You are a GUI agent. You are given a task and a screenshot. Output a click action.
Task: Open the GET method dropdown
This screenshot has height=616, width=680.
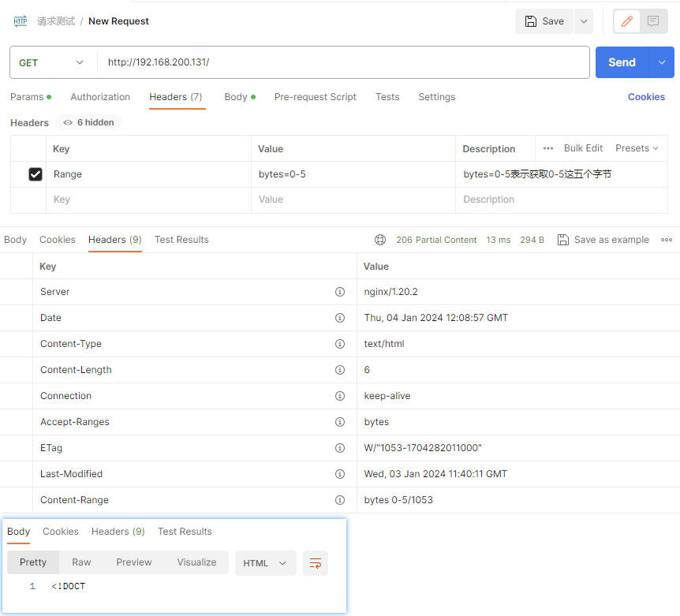click(x=52, y=62)
